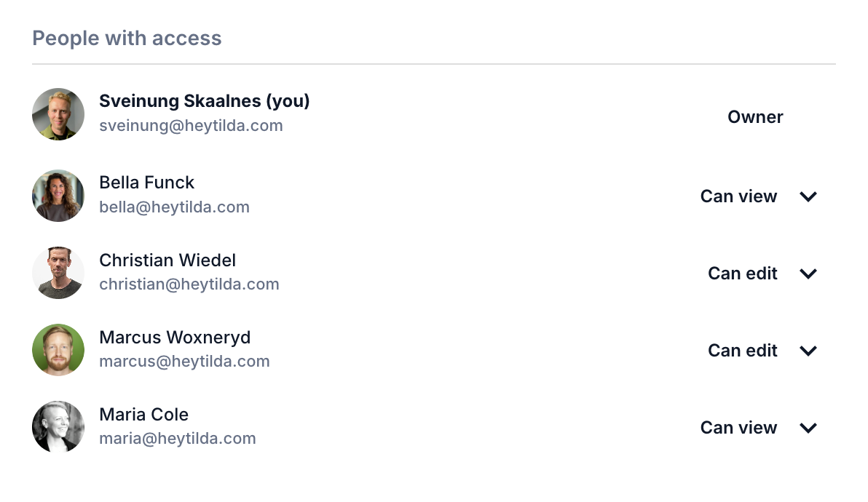The image size is (868, 502).
Task: Click the email christian@heytilda.com
Action: [189, 284]
